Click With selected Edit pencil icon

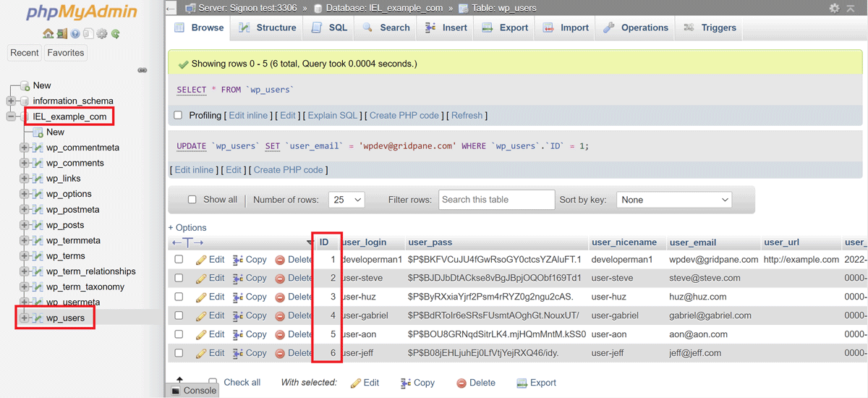click(x=355, y=383)
